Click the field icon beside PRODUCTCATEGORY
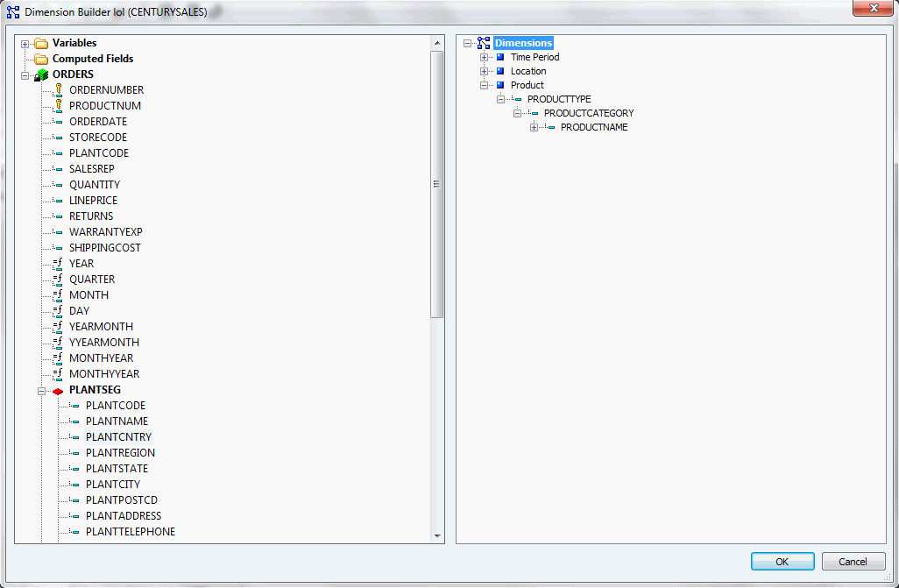899x588 pixels. [x=534, y=113]
